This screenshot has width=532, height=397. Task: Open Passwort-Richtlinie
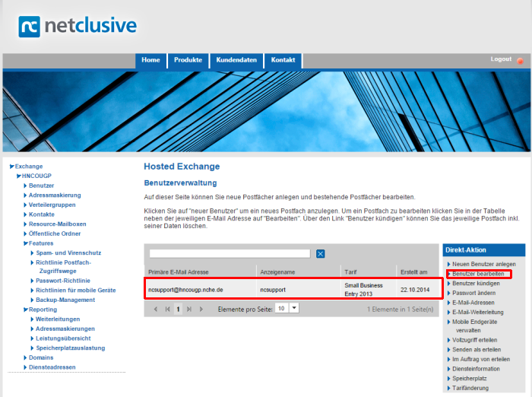click(63, 281)
